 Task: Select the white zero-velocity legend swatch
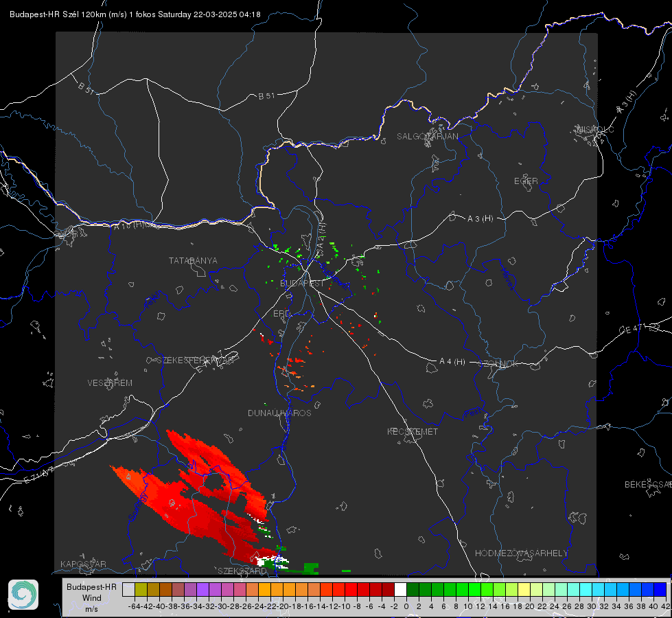point(400,589)
